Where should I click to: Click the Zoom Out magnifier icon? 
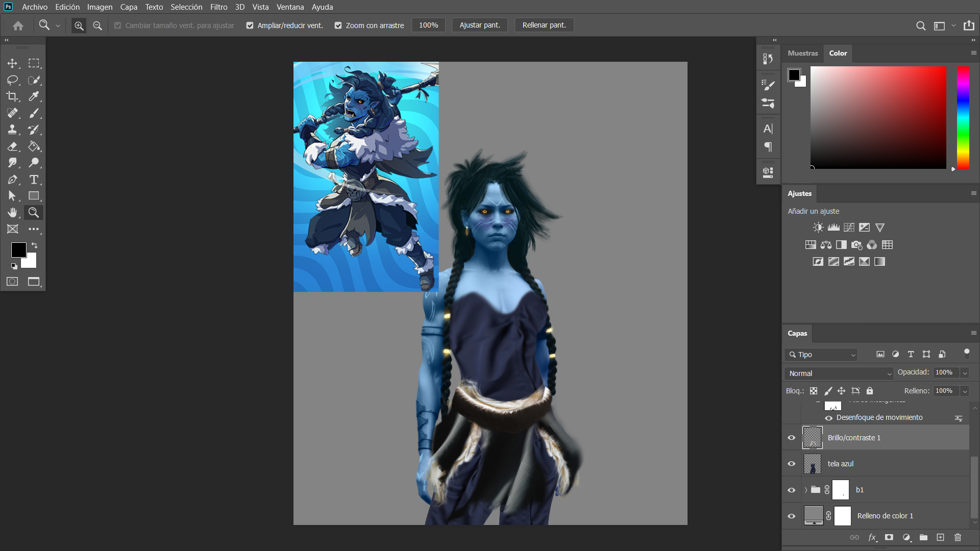tap(97, 26)
